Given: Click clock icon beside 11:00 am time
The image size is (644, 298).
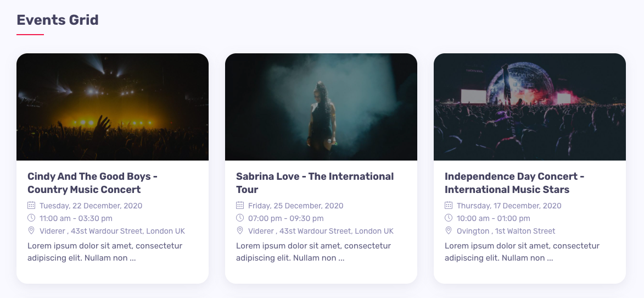Looking at the screenshot, I should [x=31, y=218].
